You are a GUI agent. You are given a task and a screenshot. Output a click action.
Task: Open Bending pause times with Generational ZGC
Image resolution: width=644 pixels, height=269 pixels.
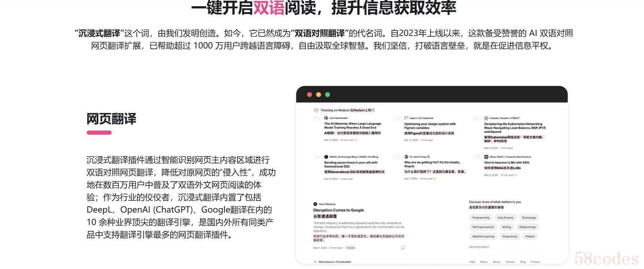click(351, 164)
